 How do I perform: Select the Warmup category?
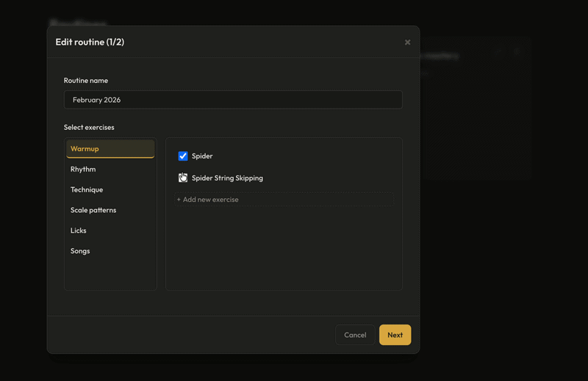(x=110, y=149)
